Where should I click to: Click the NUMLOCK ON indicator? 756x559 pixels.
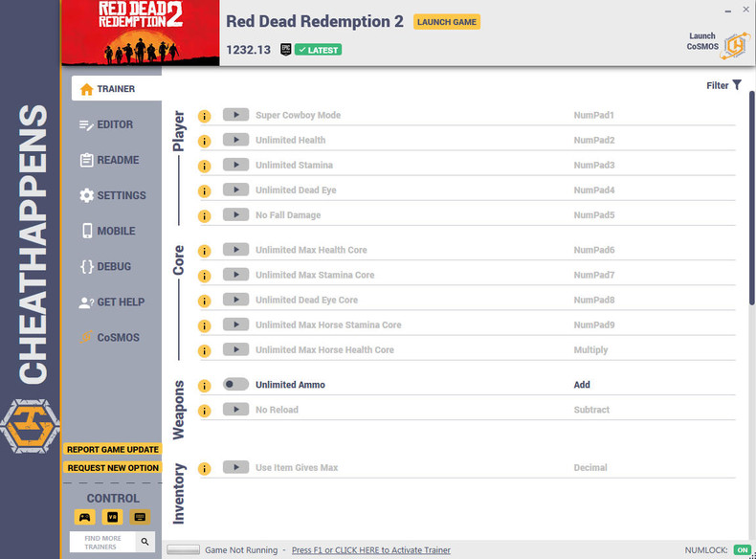742,549
